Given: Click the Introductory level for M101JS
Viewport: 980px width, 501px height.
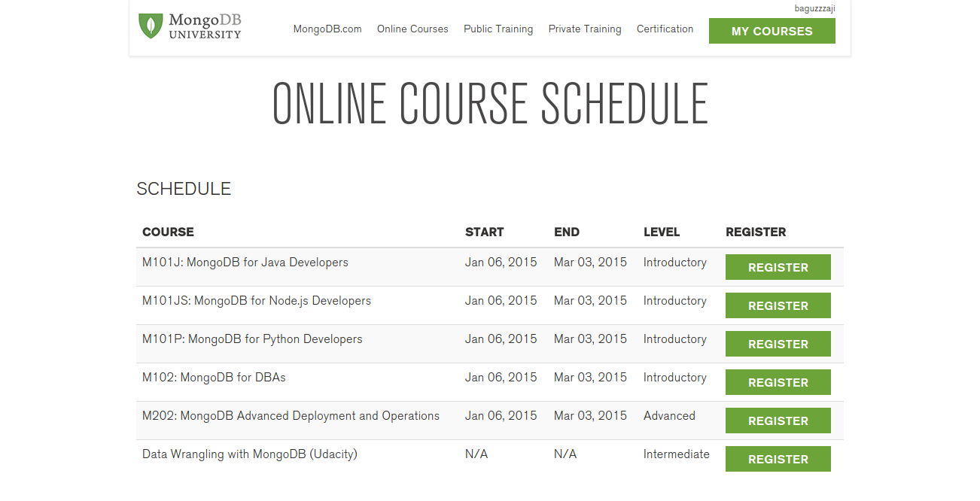Looking at the screenshot, I should pyautogui.click(x=675, y=301).
